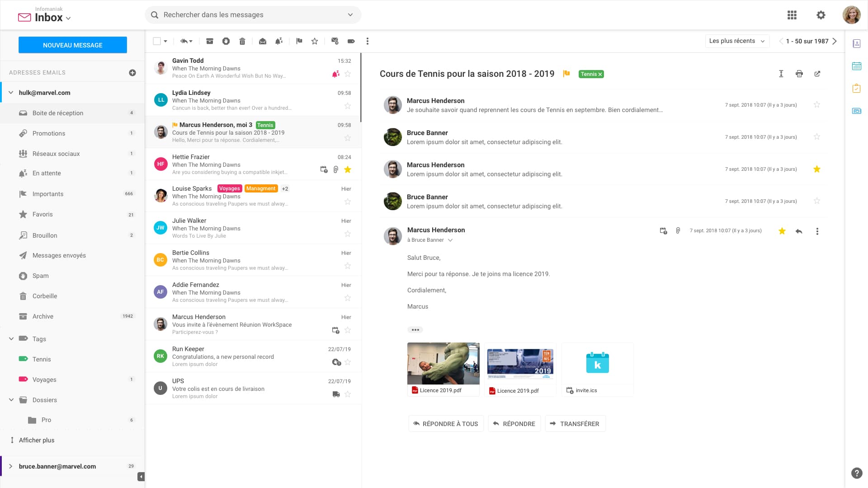Click RÉPONDRE À TOUS under the message
The image size is (868, 488).
445,423
